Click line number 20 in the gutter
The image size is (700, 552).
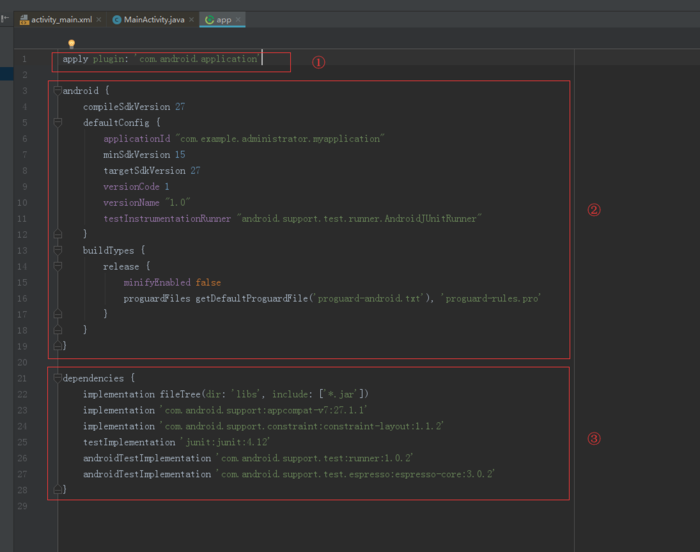[23, 362]
